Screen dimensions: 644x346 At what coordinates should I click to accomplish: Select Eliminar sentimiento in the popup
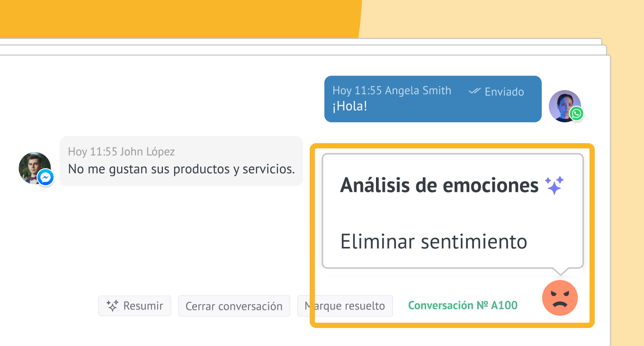(x=434, y=242)
